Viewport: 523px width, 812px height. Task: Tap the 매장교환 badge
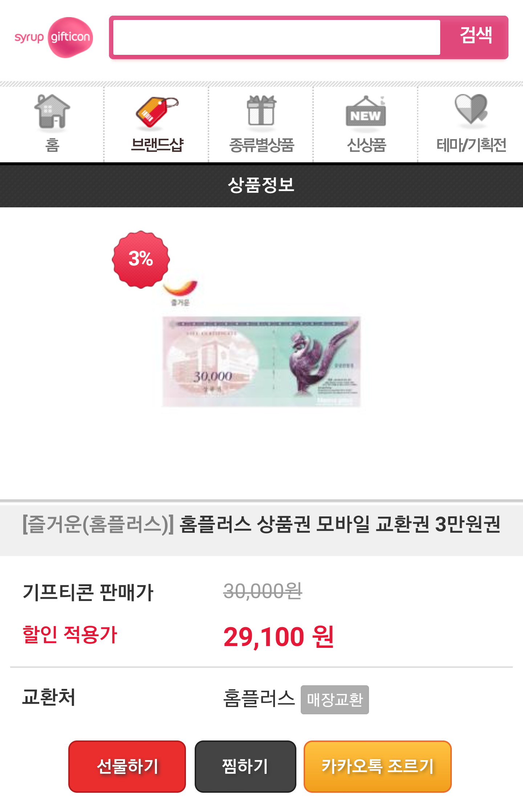pos(335,699)
